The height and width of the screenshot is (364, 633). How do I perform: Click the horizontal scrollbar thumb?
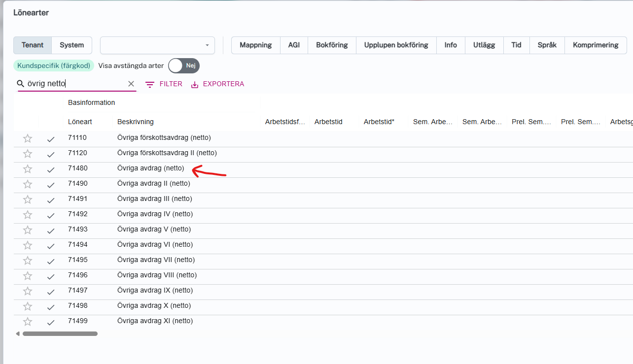point(60,334)
